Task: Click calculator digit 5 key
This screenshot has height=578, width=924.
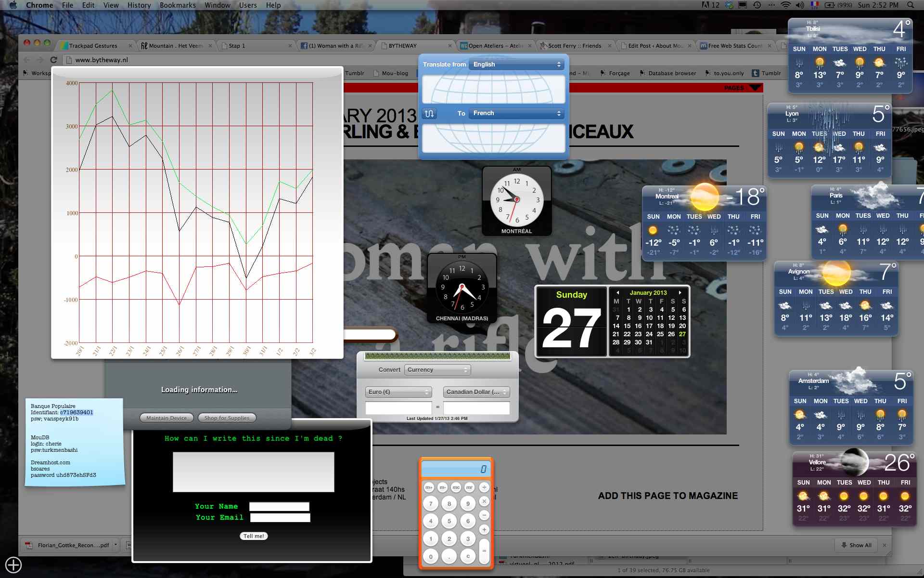Action: [449, 521]
